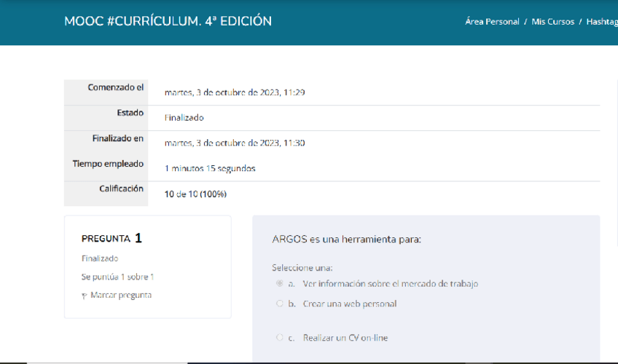Screen dimensions: 618x364
Task: Go to Mis Cursos breadcrumb
Action: click(552, 22)
